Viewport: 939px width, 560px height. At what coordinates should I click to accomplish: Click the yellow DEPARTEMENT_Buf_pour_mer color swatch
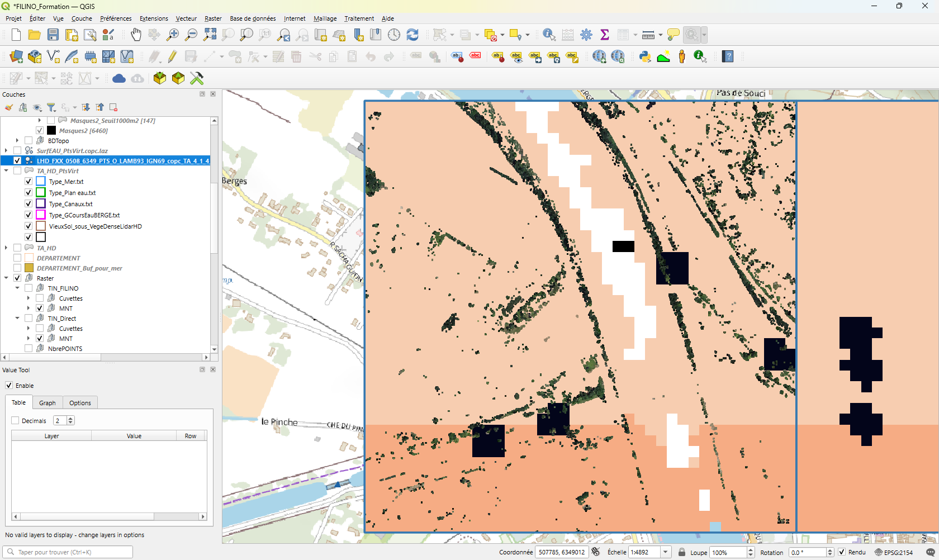click(29, 268)
